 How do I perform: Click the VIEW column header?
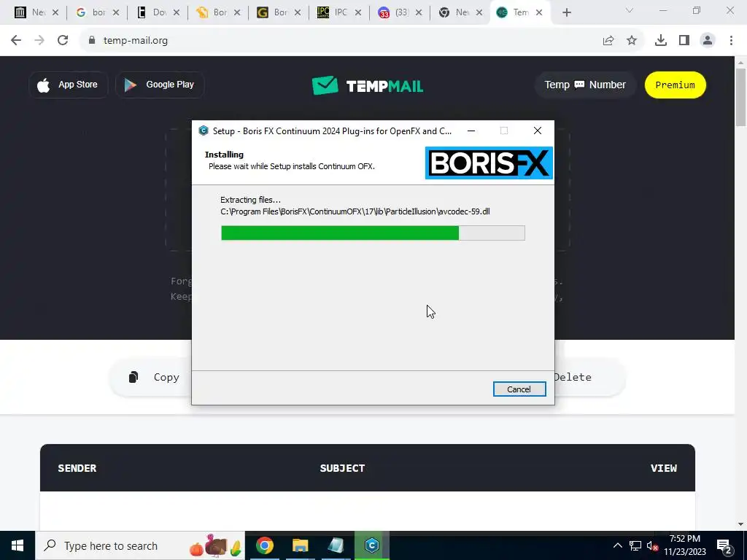pyautogui.click(x=664, y=468)
